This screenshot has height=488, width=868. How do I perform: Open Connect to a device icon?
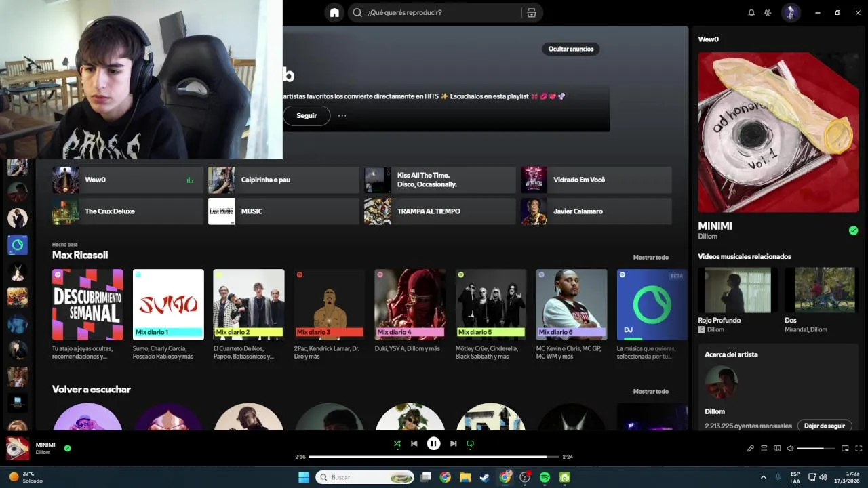point(777,448)
